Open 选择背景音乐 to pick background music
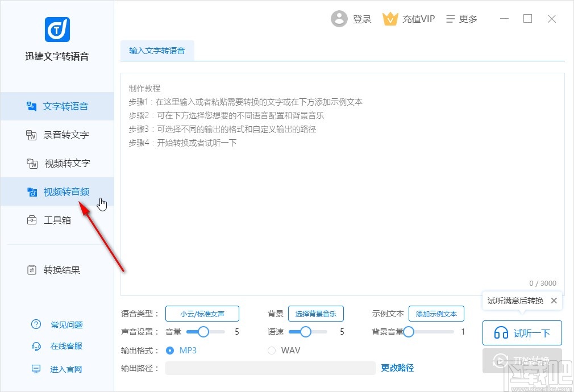Image resolution: width=574 pixels, height=392 pixels. (x=316, y=313)
